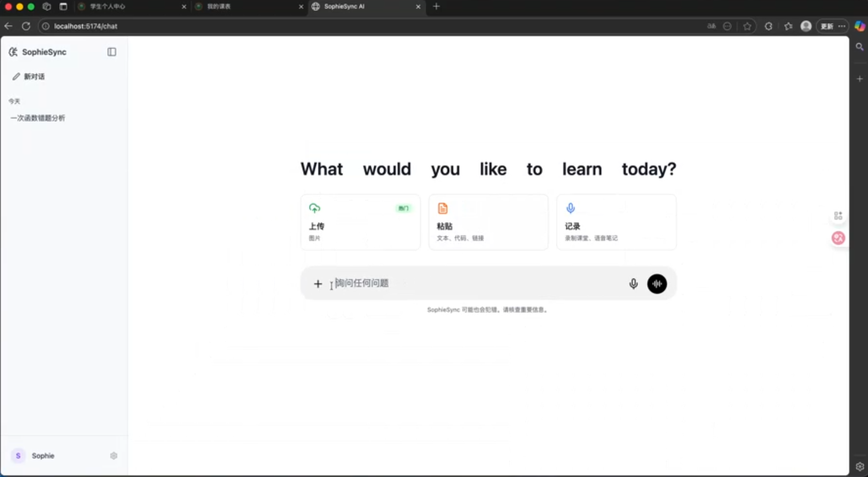Click the 记录 record card
Screen dimensions: 868x477
(616, 222)
